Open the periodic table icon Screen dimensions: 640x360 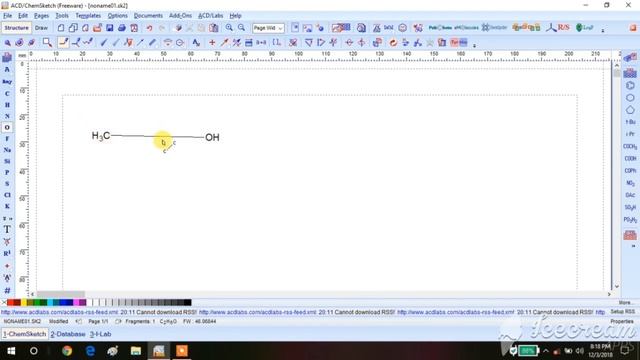[7, 58]
